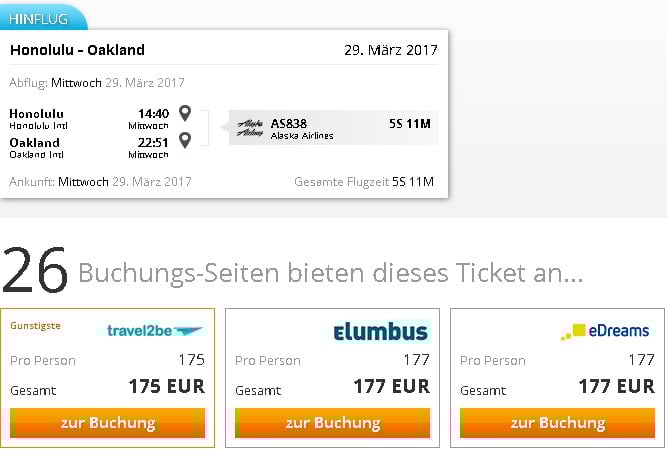
Task: Click the 26 Buchungs-Seiten heading
Action: point(292,272)
